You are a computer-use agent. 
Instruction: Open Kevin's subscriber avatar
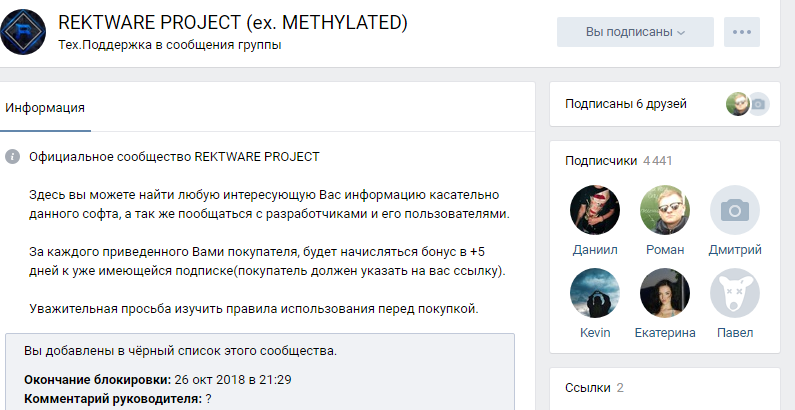click(594, 292)
